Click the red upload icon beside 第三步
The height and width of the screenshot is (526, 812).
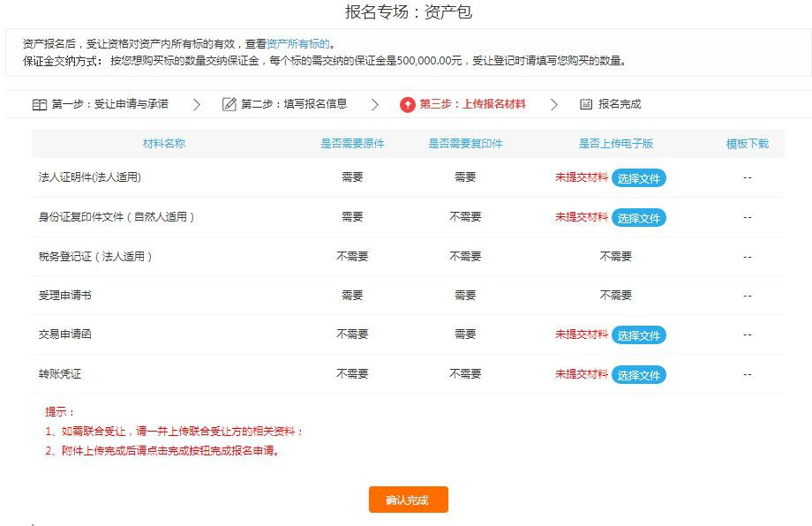click(407, 104)
